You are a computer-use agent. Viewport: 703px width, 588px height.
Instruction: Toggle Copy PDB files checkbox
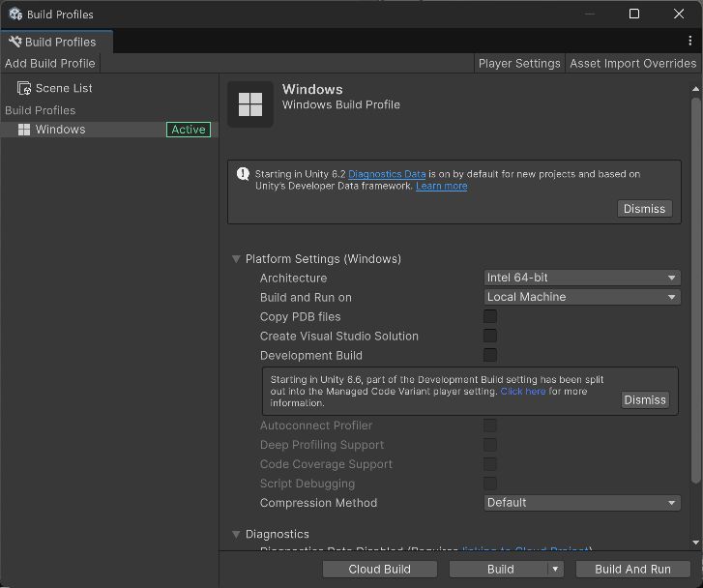click(x=490, y=316)
